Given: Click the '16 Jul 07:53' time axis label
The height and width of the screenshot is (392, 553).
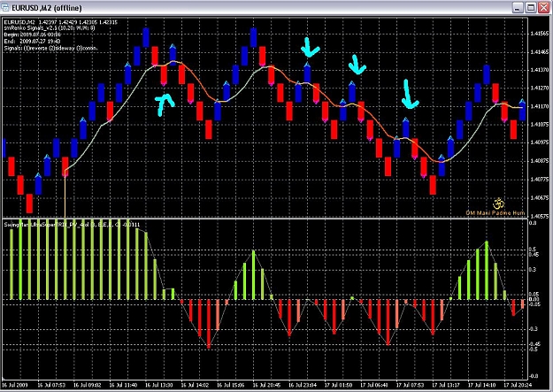Looking at the screenshot, I should point(51,385).
